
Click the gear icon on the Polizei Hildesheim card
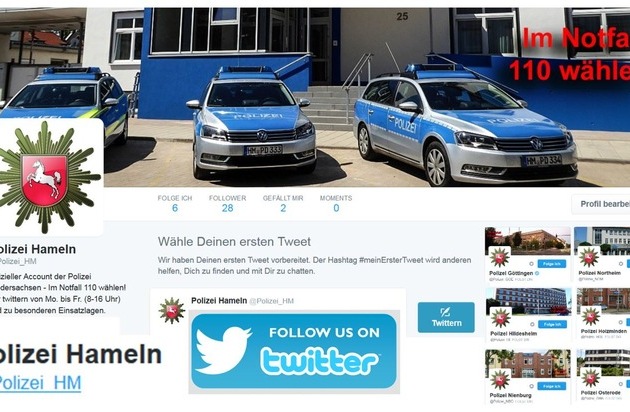coord(532,324)
